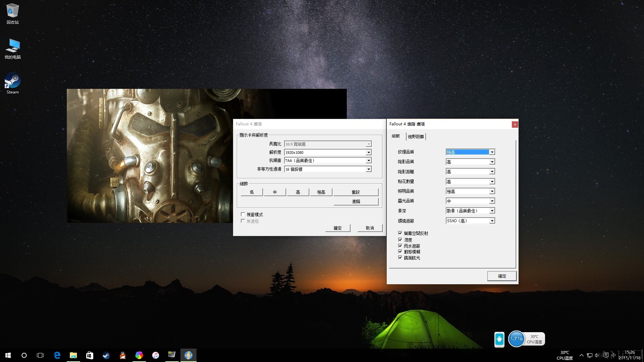644x362 pixels.
Task: Click 進階 button in Fallout 4 options
Action: pos(356,201)
